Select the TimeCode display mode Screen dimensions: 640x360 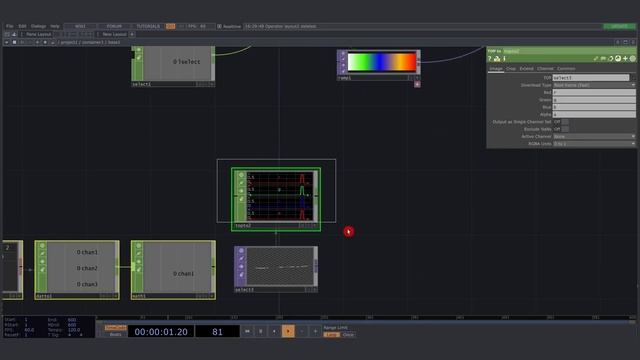tap(116, 328)
